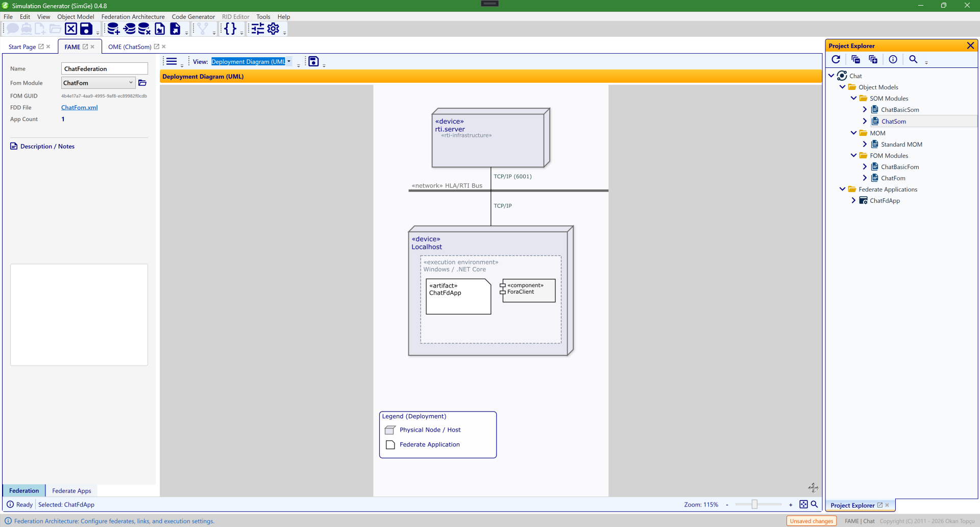
Task: Click the zoom out minus button
Action: (x=727, y=505)
